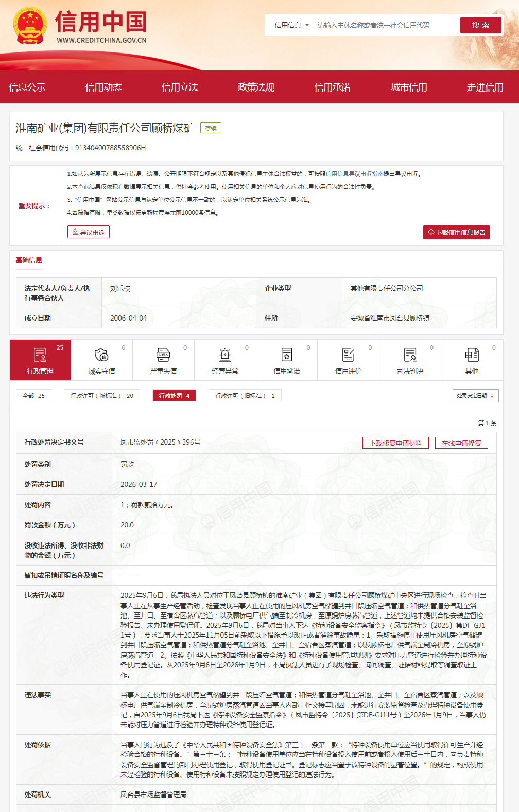Open the 处罚决定日期 sort dropdown

(x=475, y=396)
